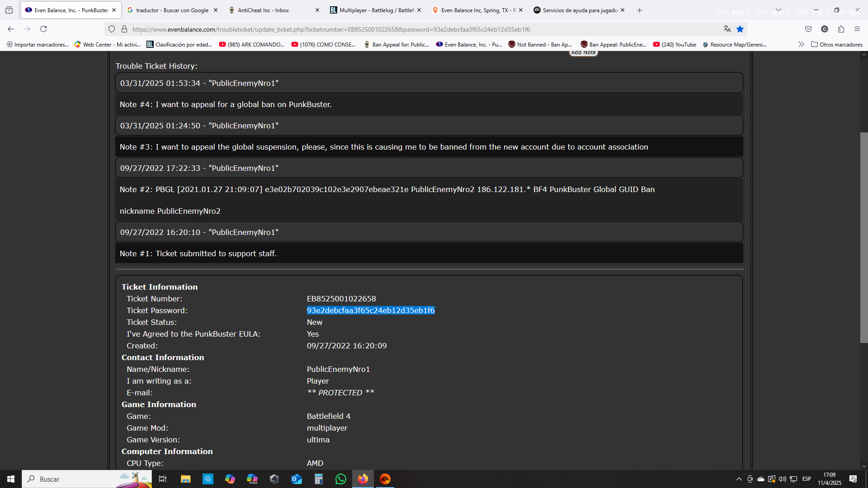The height and width of the screenshot is (488, 868).
Task: Open COMO CONSE YouTube bookmark
Action: pyautogui.click(x=324, y=44)
